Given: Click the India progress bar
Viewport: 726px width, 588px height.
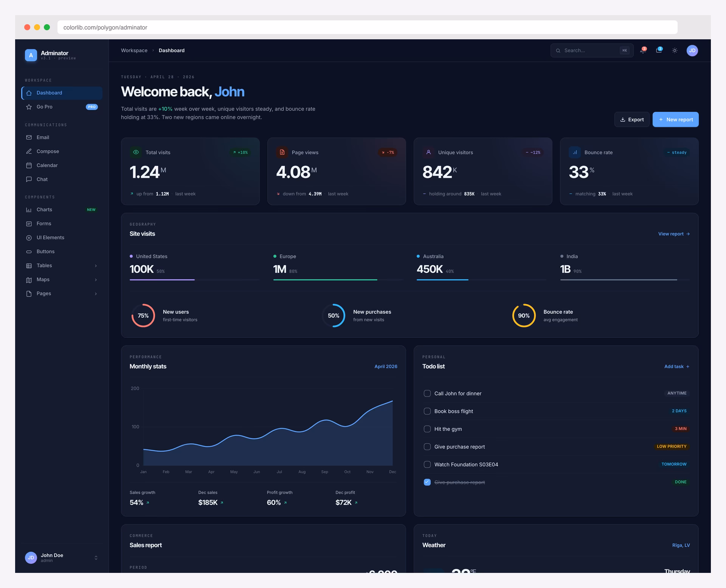Looking at the screenshot, I should pyautogui.click(x=625, y=280).
